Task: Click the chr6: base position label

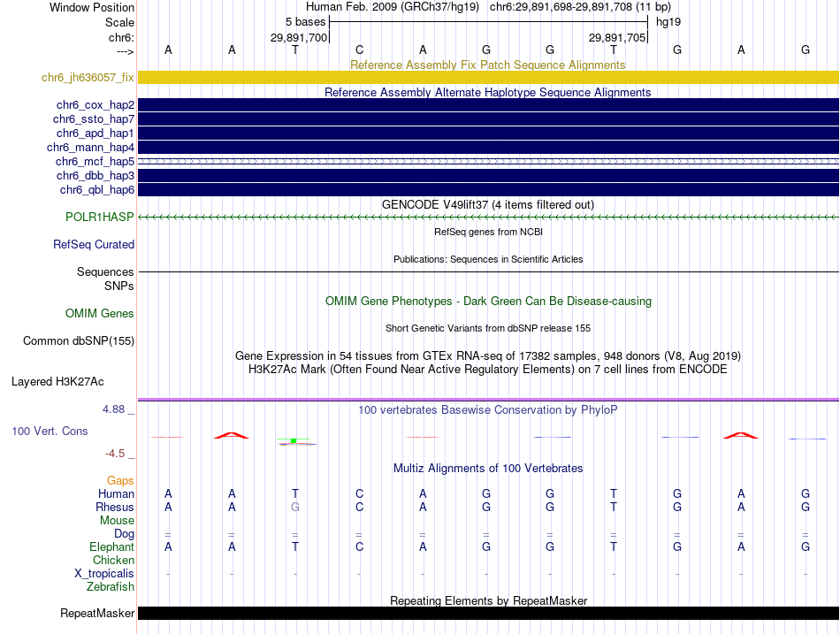Action: 121,37
